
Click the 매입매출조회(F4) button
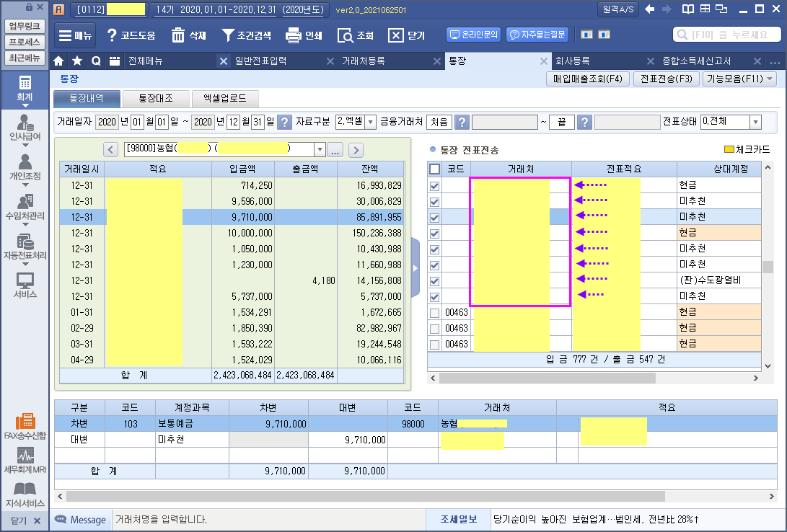tap(588, 79)
